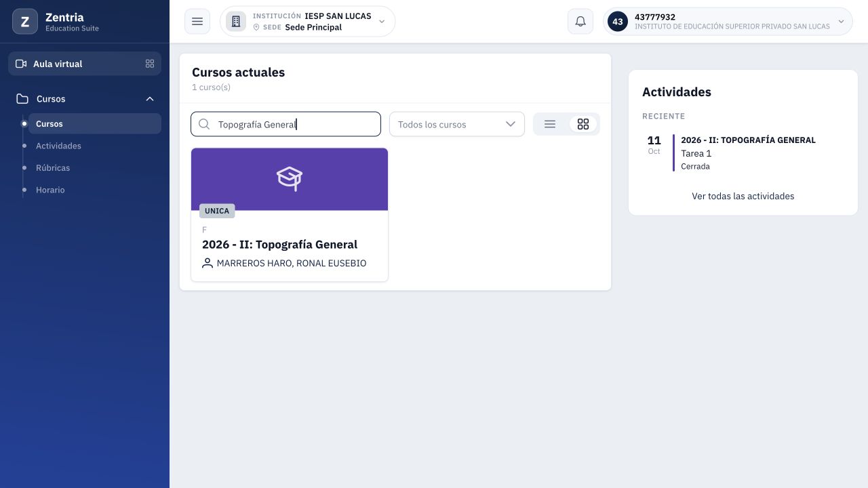This screenshot has height=488, width=868.
Task: Click the graduation cap course banner
Action: tap(290, 179)
